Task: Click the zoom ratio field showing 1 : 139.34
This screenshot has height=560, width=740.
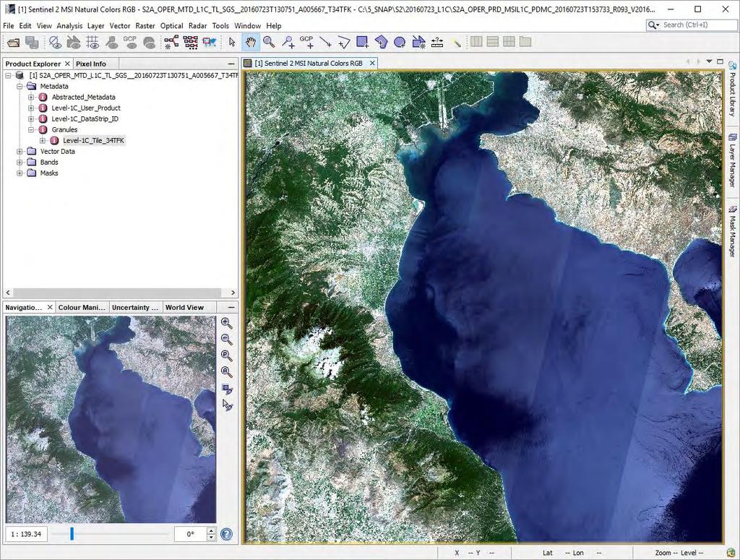Action: tap(26, 534)
